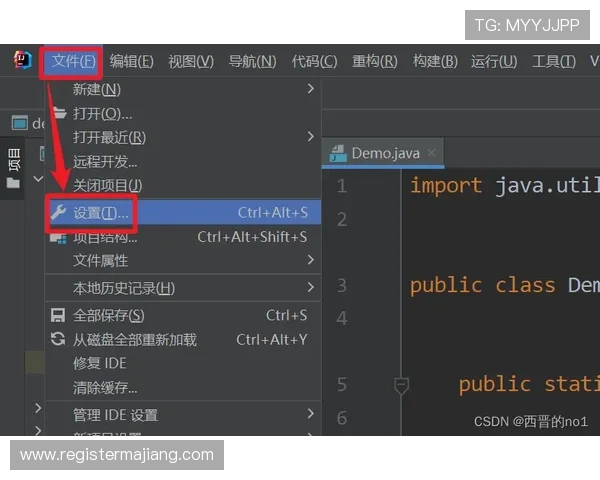
Task: Open the 代码(C) menu
Action: coord(314,61)
